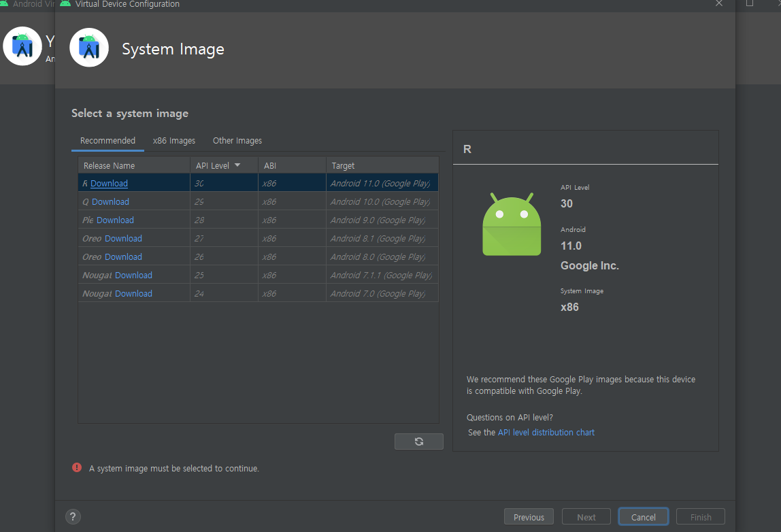The width and height of the screenshot is (781, 532).
Task: Click the Next button
Action: [x=586, y=517]
